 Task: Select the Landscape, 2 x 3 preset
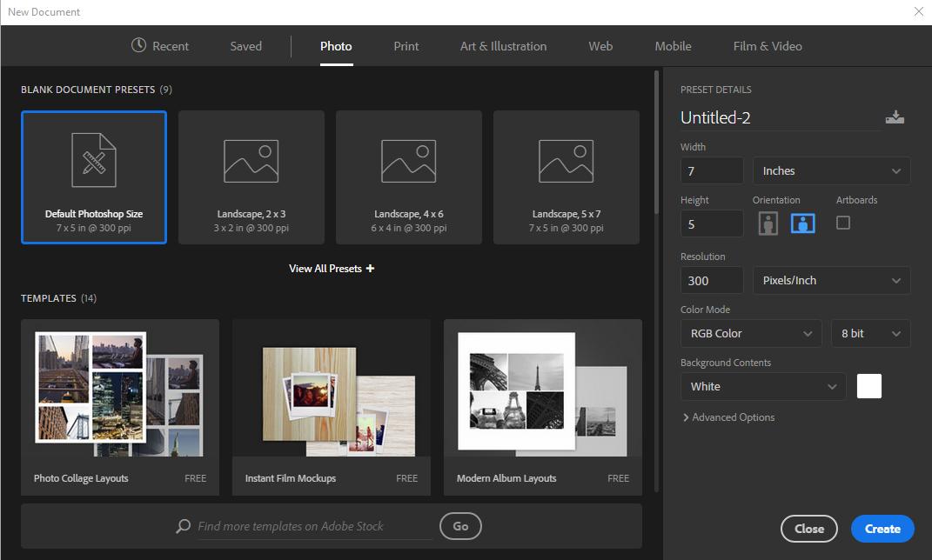[251, 177]
